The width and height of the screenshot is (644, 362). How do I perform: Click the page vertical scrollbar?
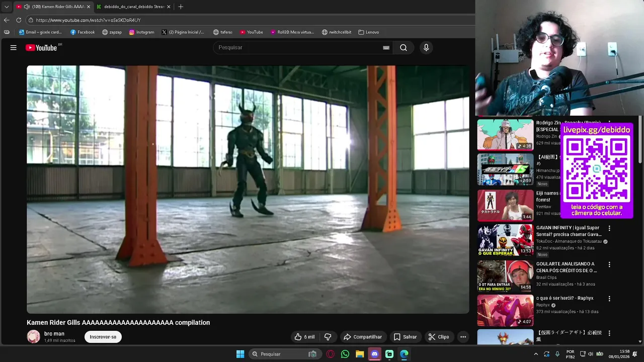point(640,141)
